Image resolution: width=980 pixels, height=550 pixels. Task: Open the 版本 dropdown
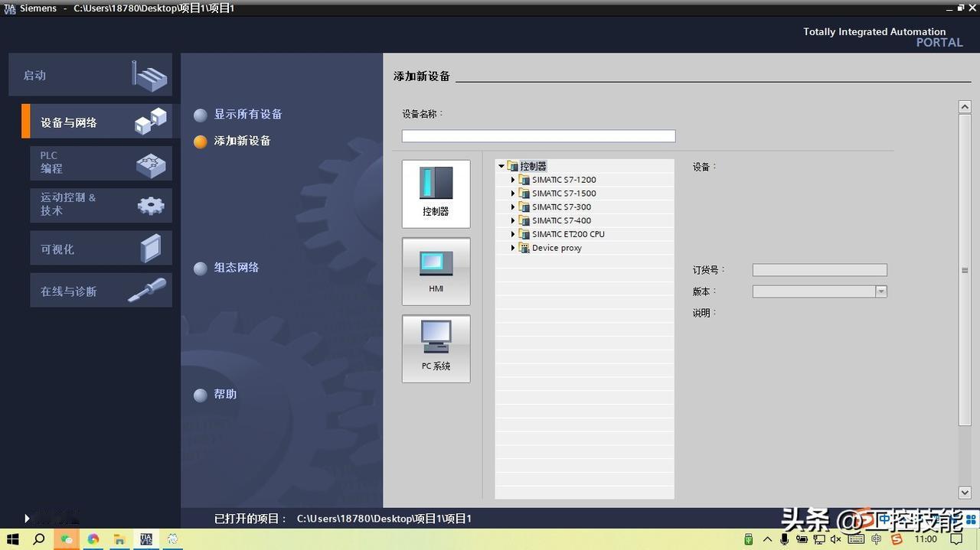pos(881,291)
